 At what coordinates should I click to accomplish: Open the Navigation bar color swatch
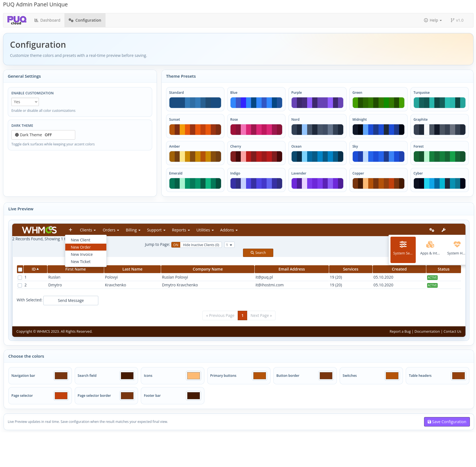point(61,376)
